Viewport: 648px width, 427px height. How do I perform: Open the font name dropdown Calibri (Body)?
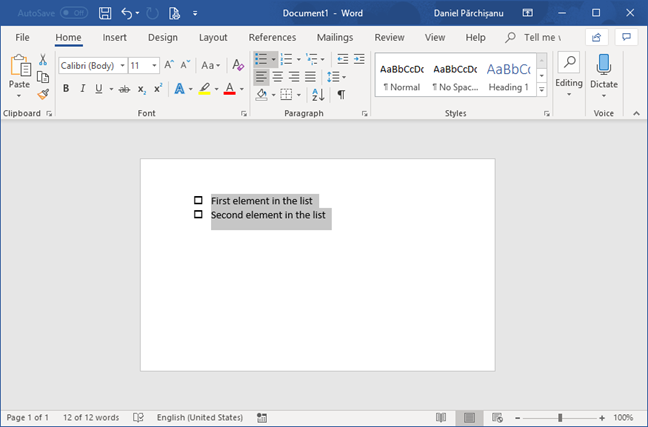point(122,65)
